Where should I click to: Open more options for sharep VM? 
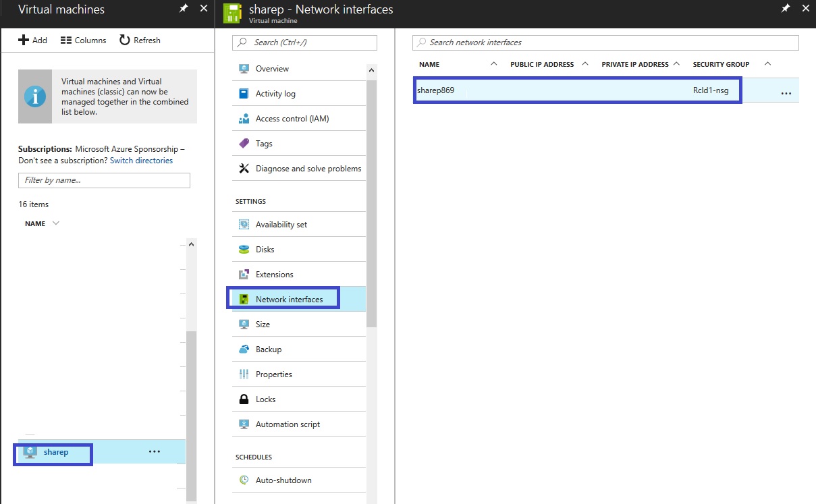point(155,451)
